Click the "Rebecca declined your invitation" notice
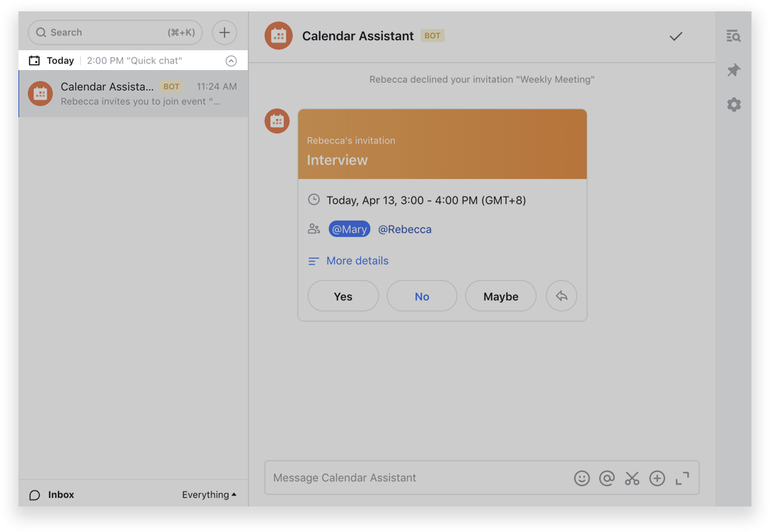The height and width of the screenshot is (532, 770). tap(482, 79)
